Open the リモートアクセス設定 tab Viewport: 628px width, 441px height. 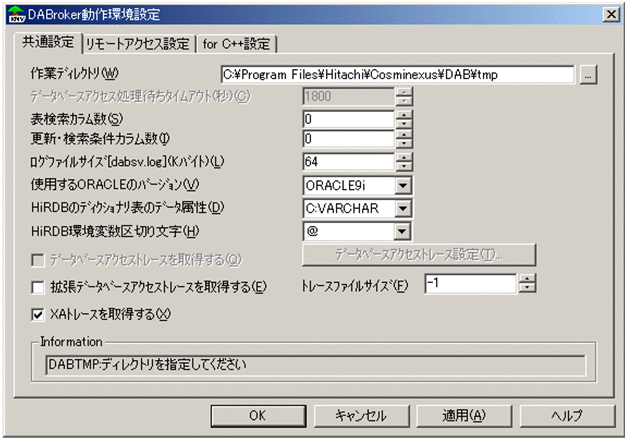(x=138, y=44)
